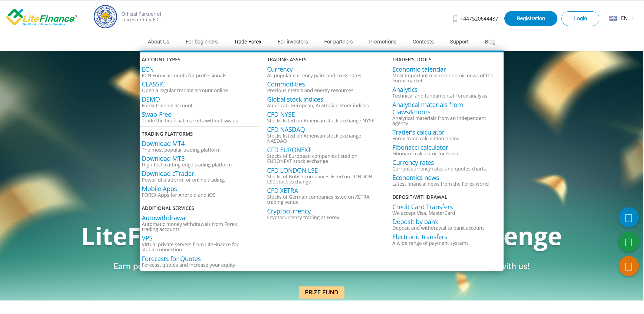Open the For partners menu

coord(339,42)
